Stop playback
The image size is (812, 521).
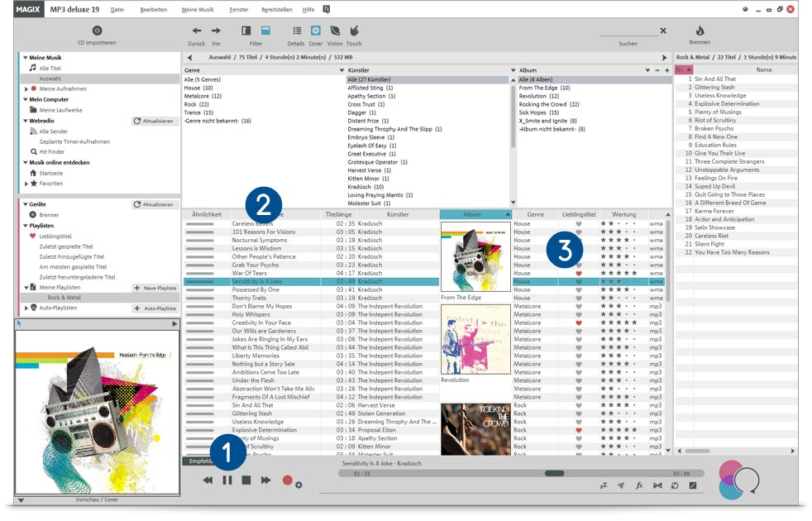[x=246, y=480]
